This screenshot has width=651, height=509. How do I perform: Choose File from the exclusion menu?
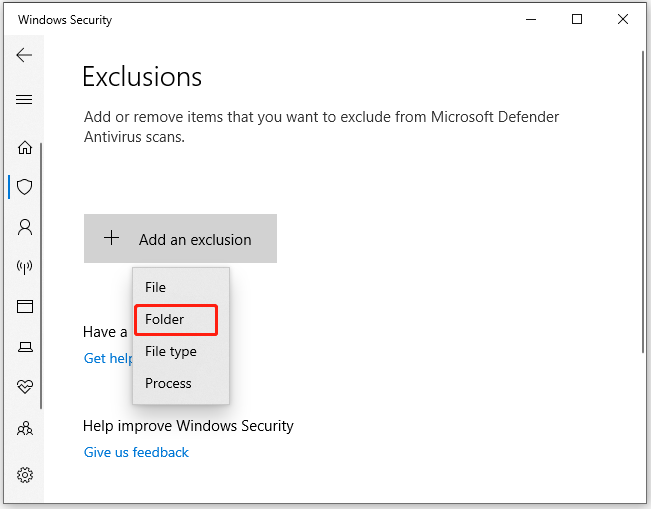[181, 287]
